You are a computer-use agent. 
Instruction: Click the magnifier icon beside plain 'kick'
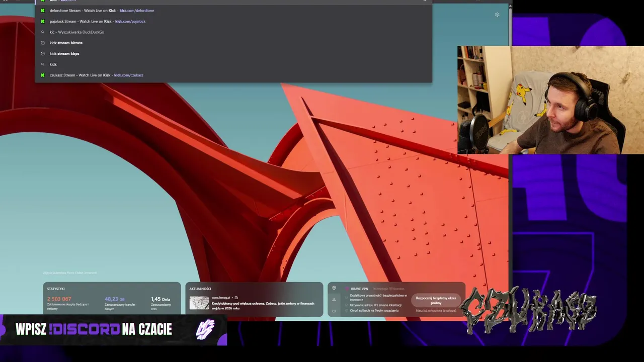click(43, 64)
